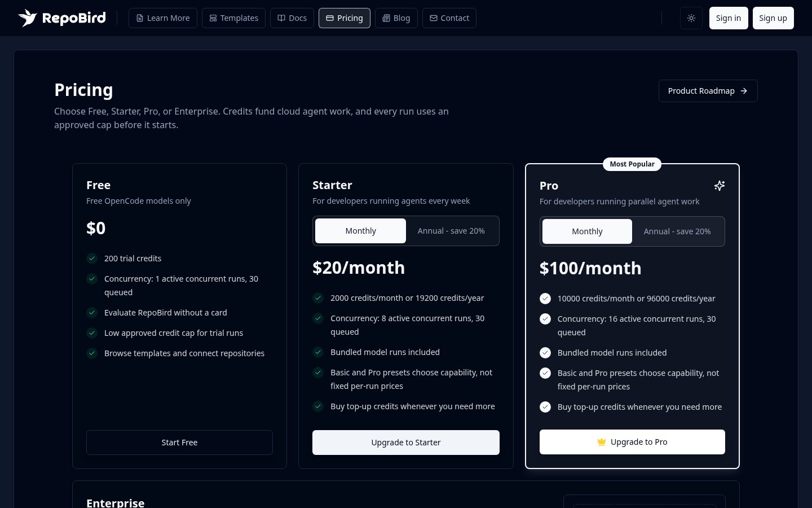Click checkmark beside Pro's Buy top-up credits
812x508 pixels.
(x=545, y=407)
